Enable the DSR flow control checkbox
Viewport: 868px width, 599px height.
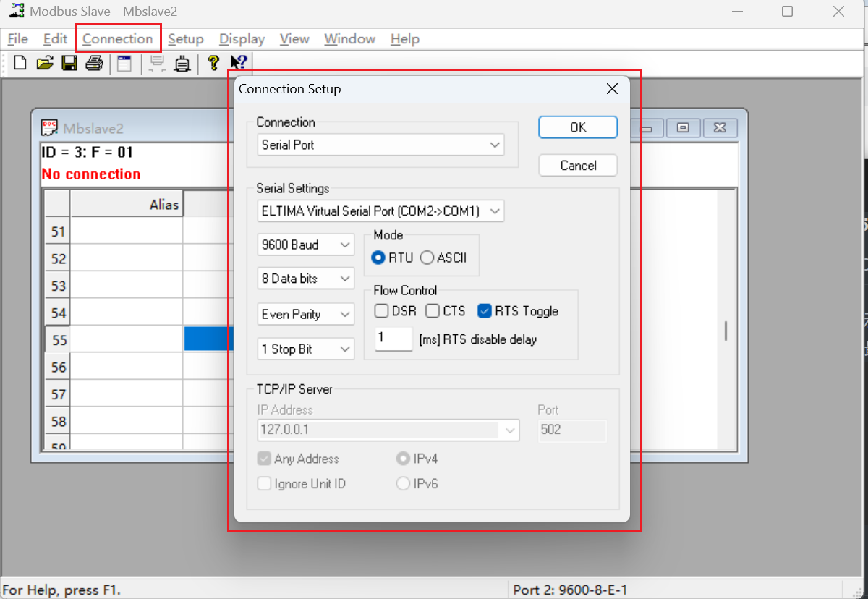pyautogui.click(x=382, y=311)
